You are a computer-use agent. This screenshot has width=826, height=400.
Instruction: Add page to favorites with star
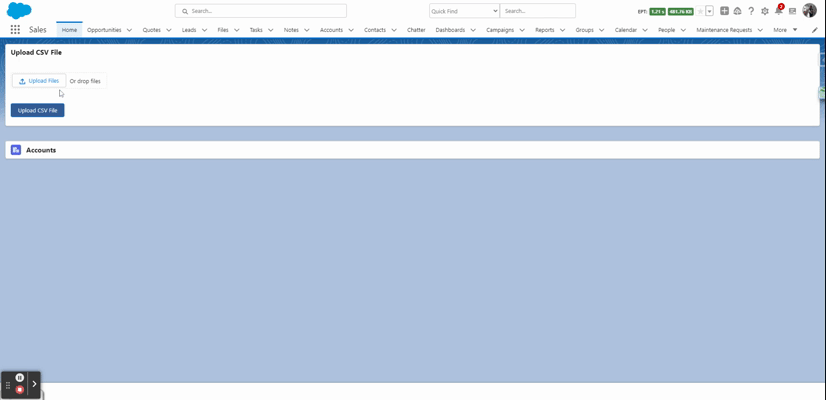[700, 11]
